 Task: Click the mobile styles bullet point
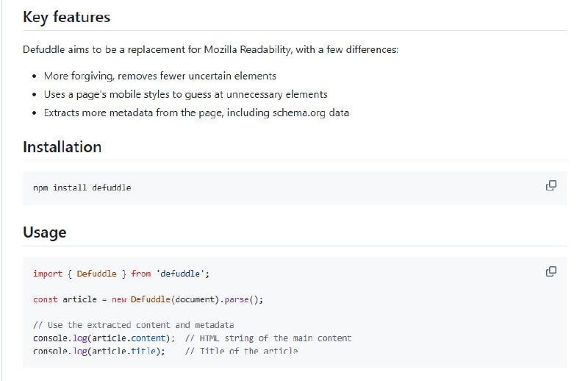tap(185, 94)
